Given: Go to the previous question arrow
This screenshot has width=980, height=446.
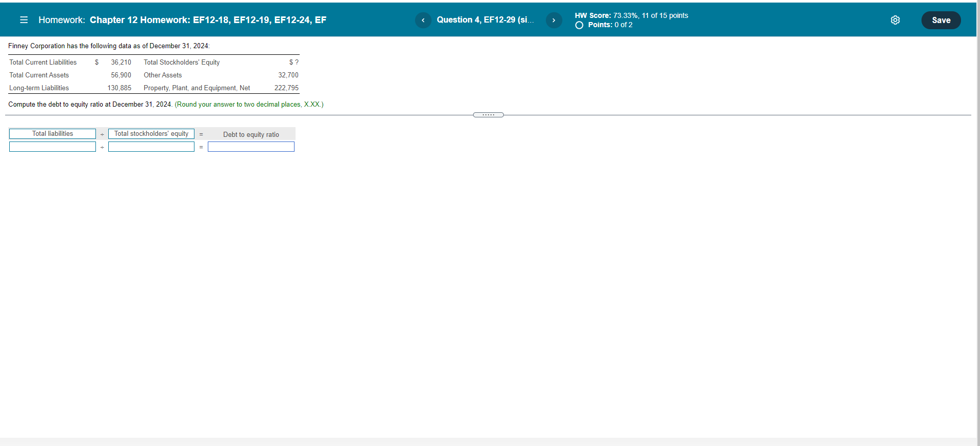Looking at the screenshot, I should [x=423, y=20].
